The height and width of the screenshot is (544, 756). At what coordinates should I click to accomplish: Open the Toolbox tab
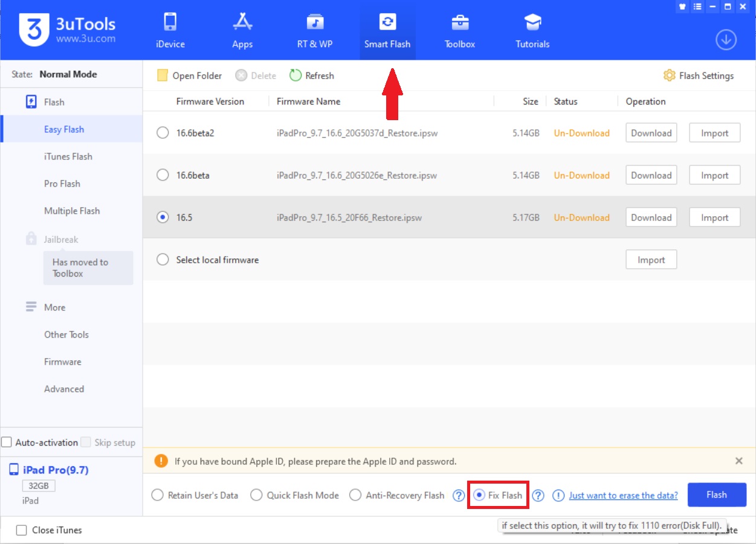point(460,30)
